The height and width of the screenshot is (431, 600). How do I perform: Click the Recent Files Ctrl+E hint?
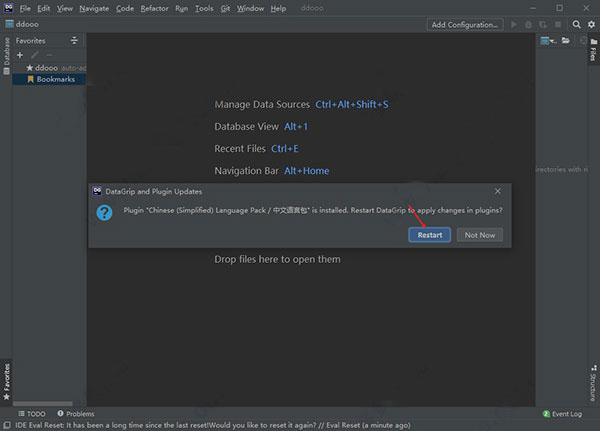coord(256,149)
